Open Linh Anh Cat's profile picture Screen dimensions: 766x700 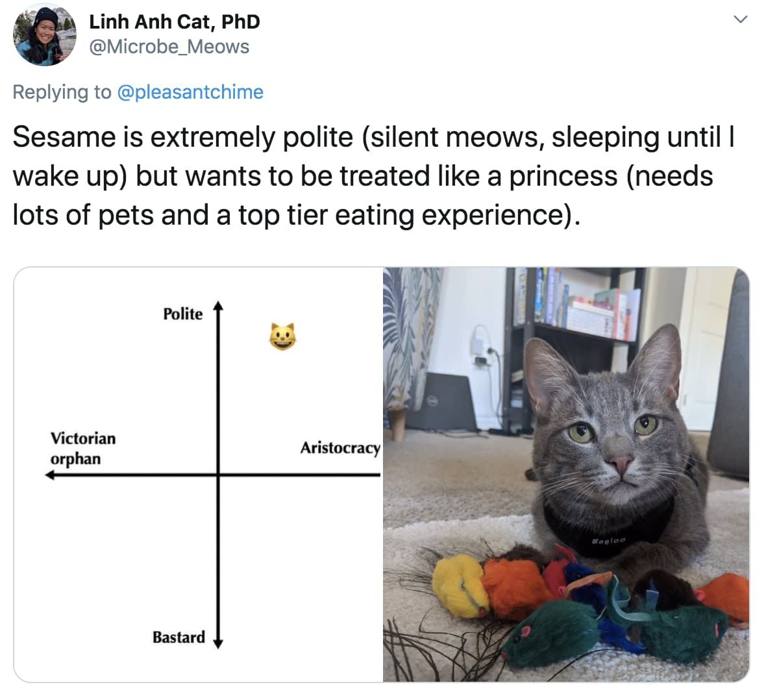coord(43,34)
